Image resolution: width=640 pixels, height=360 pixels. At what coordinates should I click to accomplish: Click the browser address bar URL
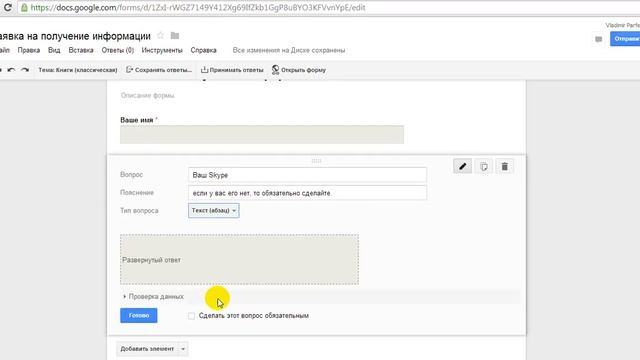[198, 7]
